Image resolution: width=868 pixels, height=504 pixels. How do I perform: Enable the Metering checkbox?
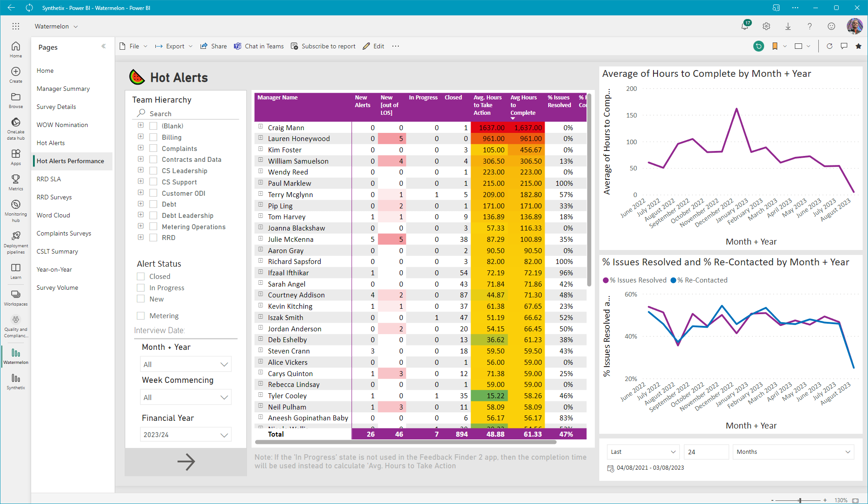(x=141, y=316)
